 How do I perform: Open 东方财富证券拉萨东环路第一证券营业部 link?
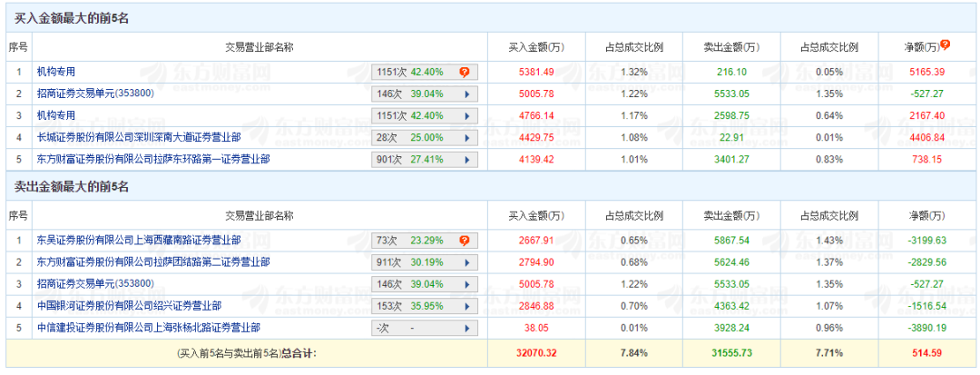pyautogui.click(x=153, y=159)
